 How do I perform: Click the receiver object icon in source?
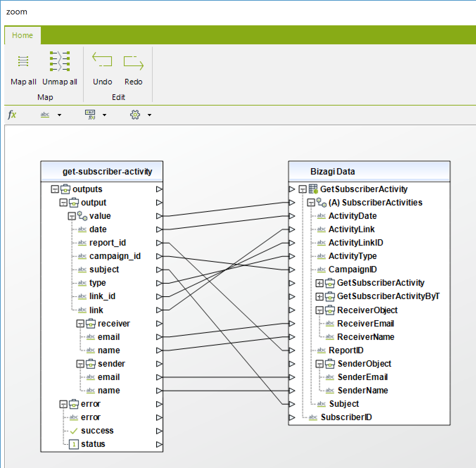[91, 323]
